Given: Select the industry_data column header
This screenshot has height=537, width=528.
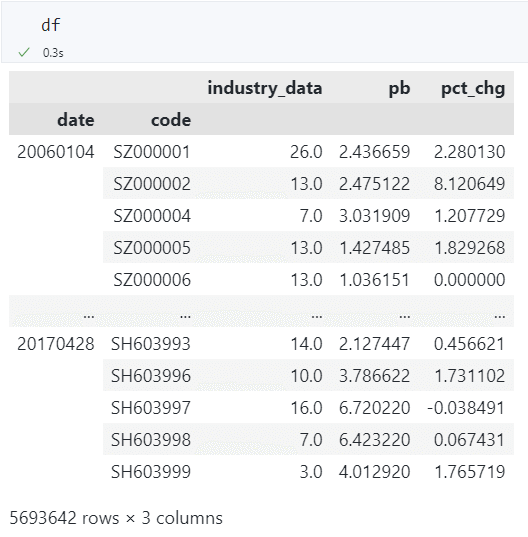Looking at the screenshot, I should pyautogui.click(x=265, y=88).
